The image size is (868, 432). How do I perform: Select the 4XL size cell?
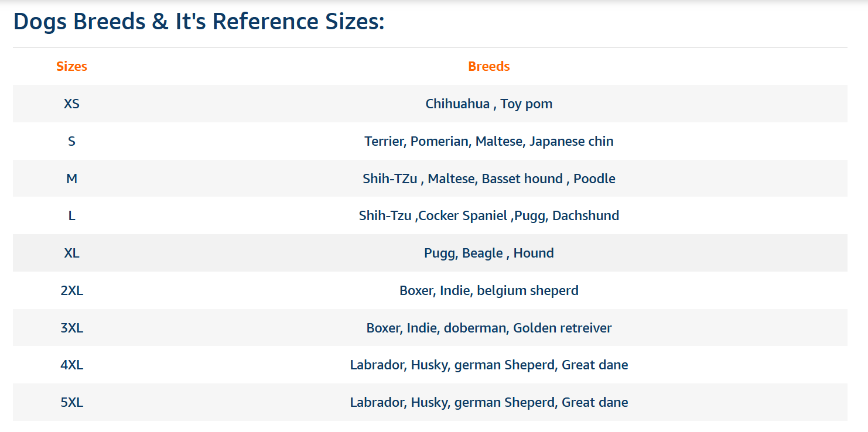71,365
